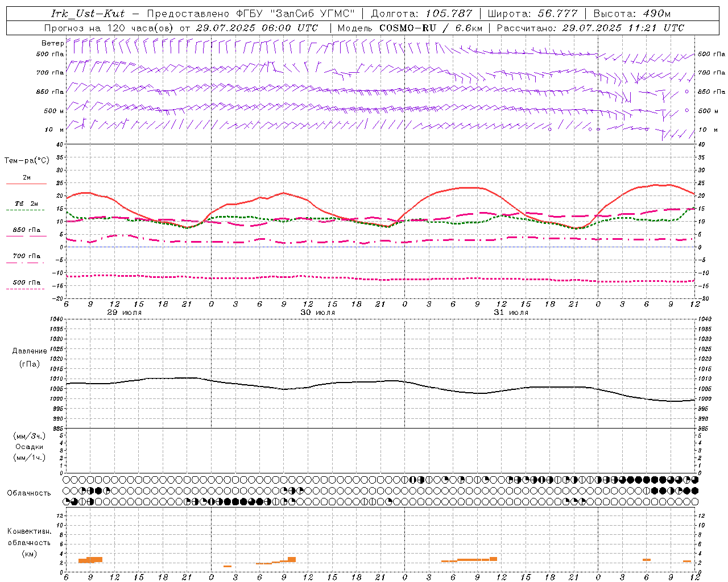
Task: Click the (гПа) unit under Давление
Action: 30,364
